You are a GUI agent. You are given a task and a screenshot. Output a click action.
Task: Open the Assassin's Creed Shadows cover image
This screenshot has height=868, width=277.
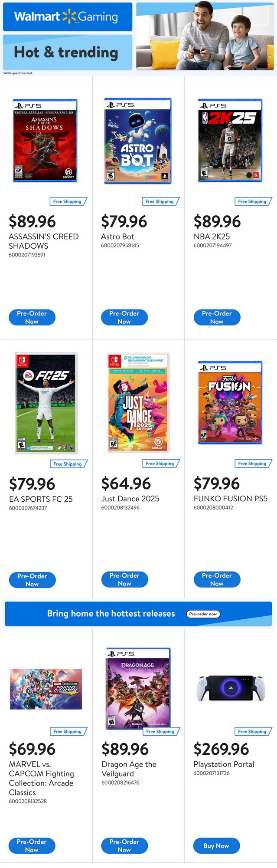[45, 141]
